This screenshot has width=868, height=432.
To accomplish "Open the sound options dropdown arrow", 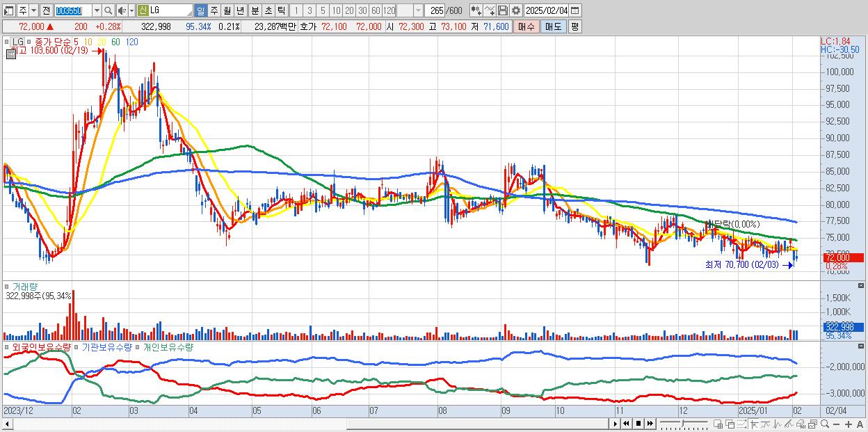I will coord(131,10).
